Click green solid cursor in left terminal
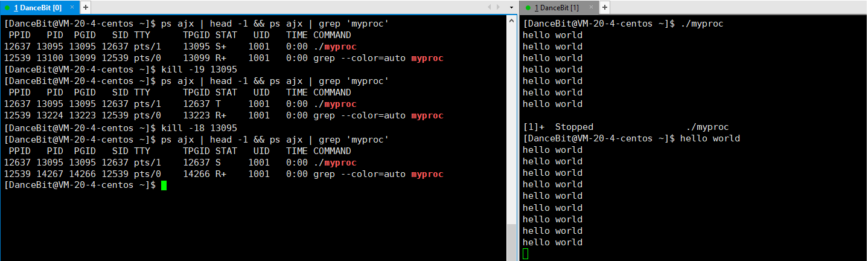The height and width of the screenshot is (261, 868). (x=164, y=185)
